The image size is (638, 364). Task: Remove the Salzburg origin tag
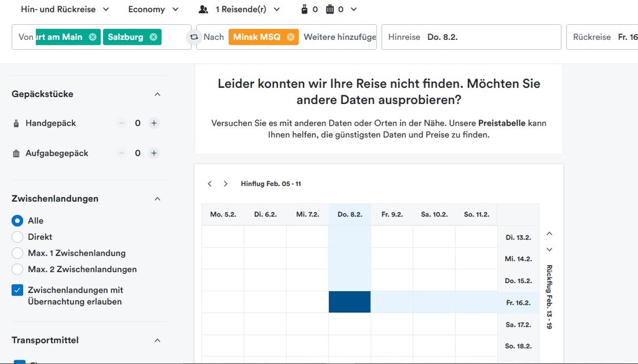click(x=152, y=37)
